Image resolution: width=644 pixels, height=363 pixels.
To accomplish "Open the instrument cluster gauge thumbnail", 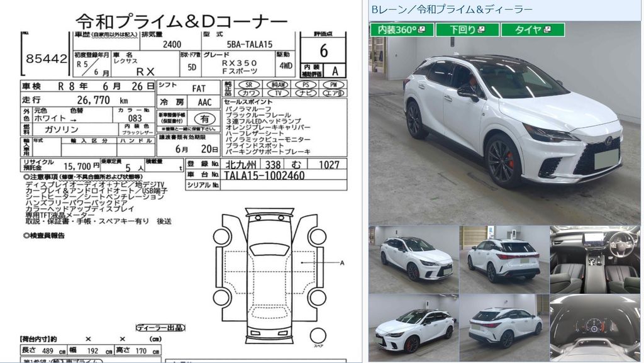I will pyautogui.click(x=594, y=327).
